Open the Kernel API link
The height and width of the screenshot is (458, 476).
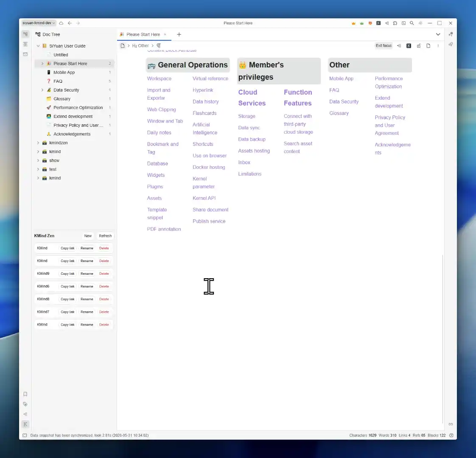tap(204, 198)
